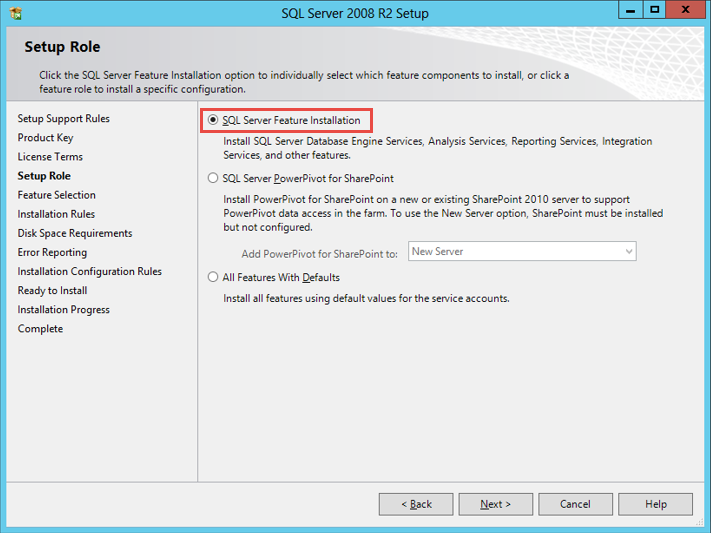This screenshot has height=533, width=711.
Task: Go back with the Back button
Action: click(416, 504)
